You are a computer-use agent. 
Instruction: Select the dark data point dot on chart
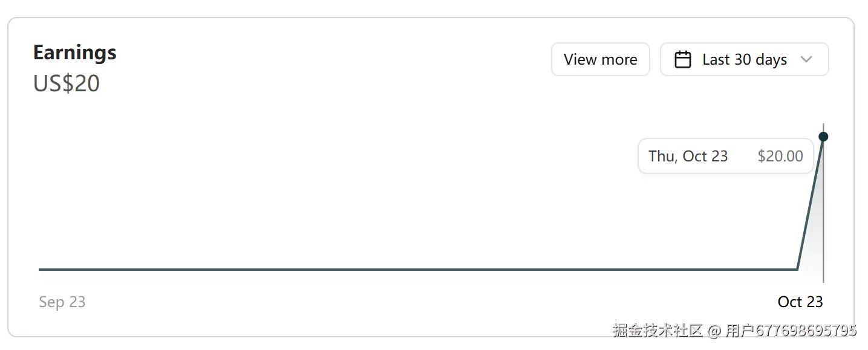[x=823, y=137]
